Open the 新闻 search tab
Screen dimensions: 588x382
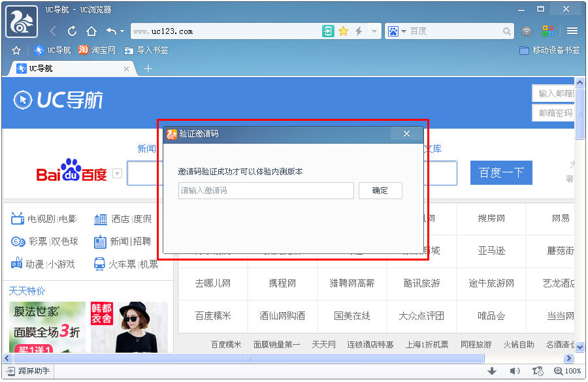146,149
